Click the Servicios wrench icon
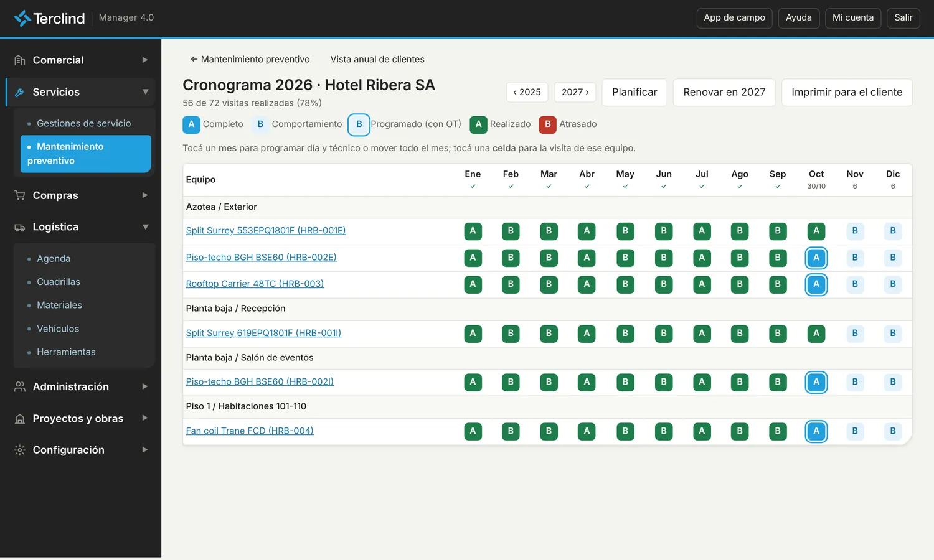The image size is (934, 560). [x=20, y=92]
